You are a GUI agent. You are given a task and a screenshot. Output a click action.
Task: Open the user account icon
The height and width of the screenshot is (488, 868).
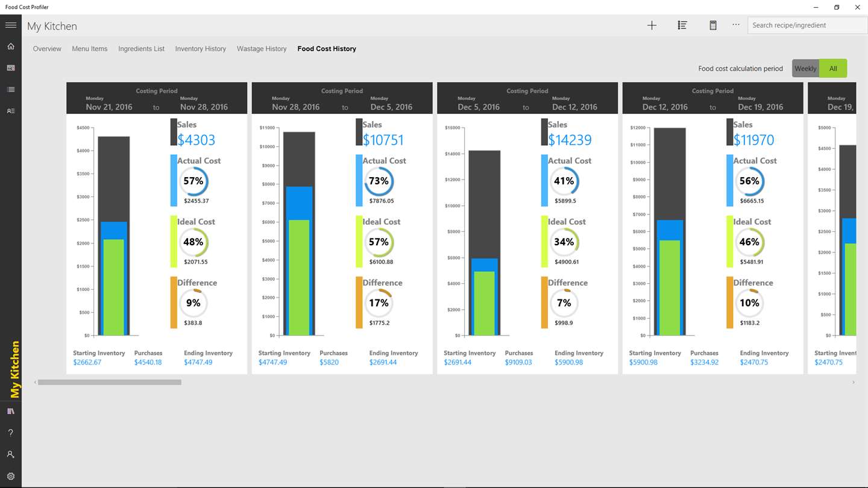click(11, 454)
